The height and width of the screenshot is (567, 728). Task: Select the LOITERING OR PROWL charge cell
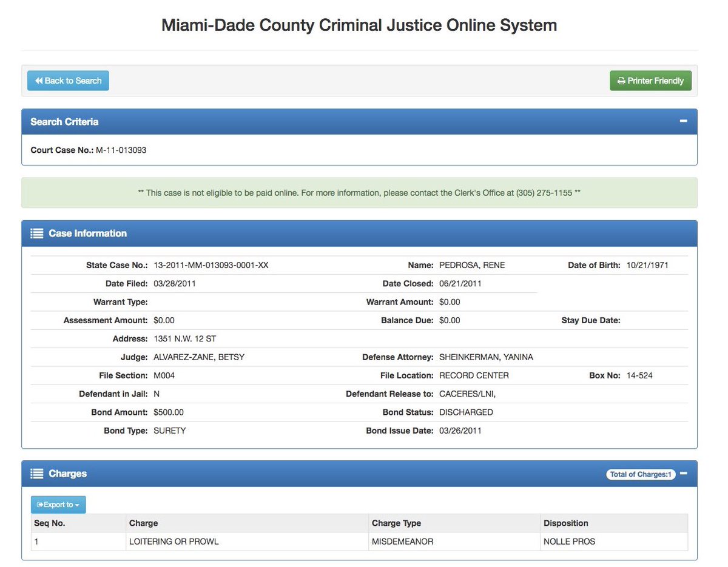coord(247,542)
